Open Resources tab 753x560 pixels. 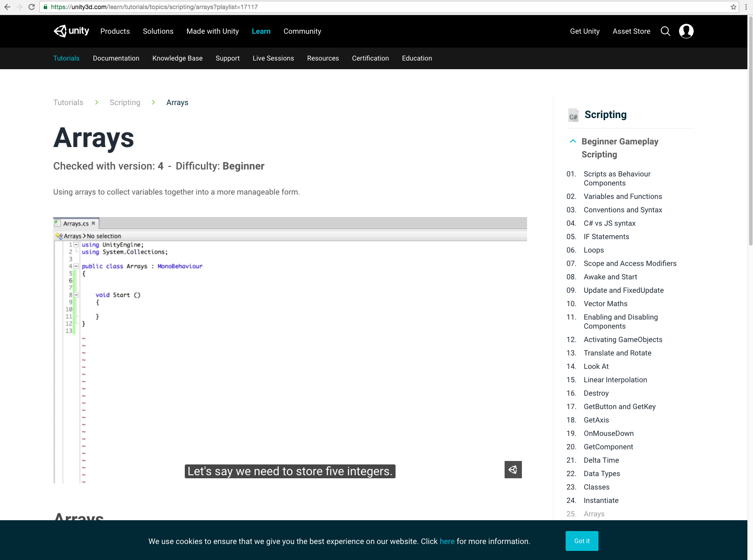coord(323,58)
